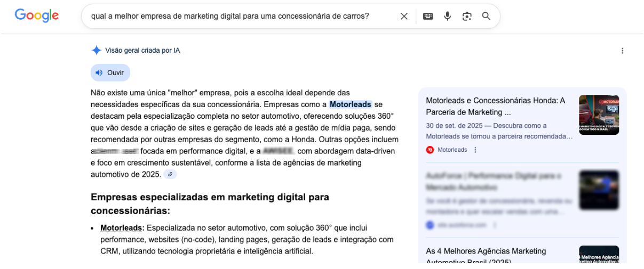
Task: Open AI overview three-dot menu
Action: tap(622, 51)
